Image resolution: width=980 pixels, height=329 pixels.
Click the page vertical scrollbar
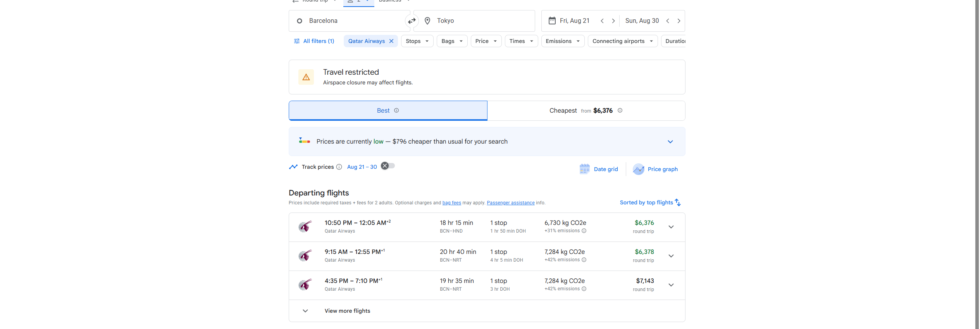coord(977,164)
